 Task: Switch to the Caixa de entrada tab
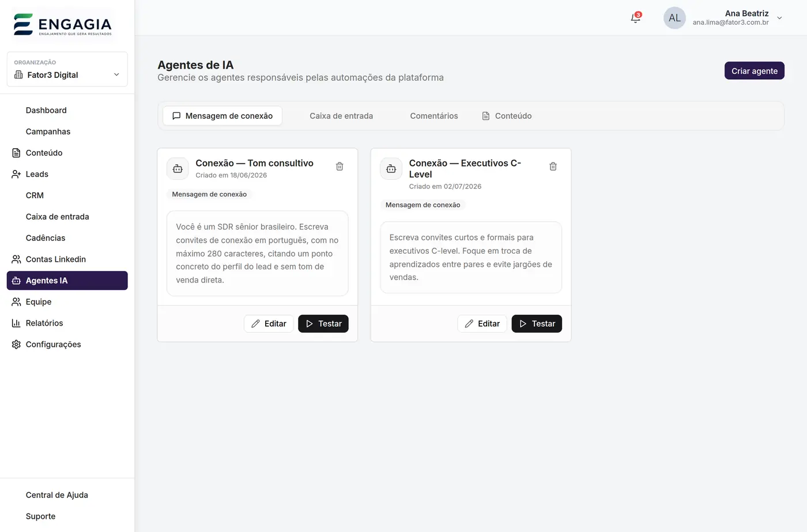(x=341, y=116)
